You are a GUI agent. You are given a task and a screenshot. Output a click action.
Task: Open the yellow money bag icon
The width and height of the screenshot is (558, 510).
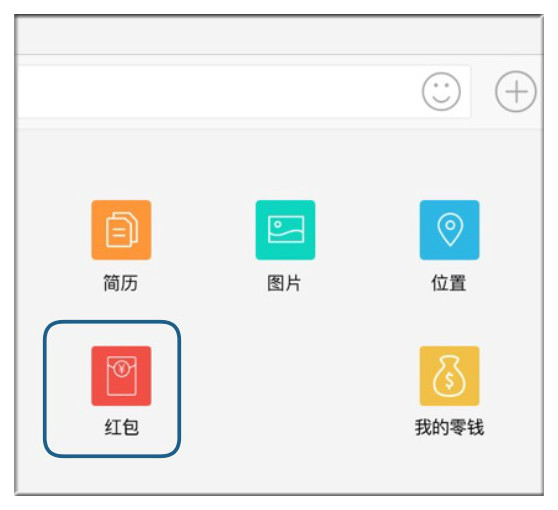coord(449,376)
